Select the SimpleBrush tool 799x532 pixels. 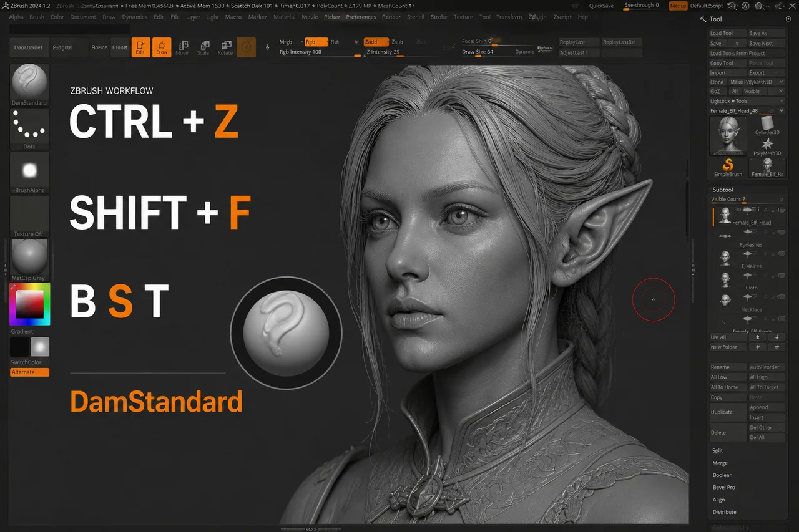point(728,168)
